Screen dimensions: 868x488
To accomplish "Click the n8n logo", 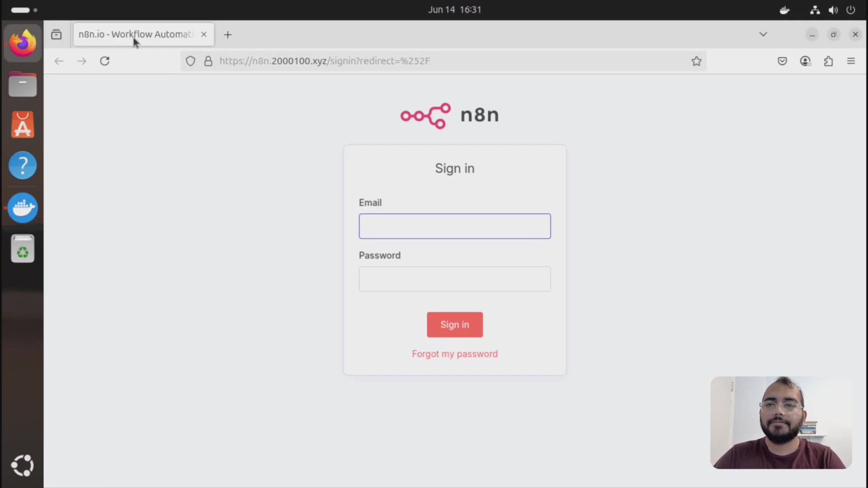I will pos(449,116).
